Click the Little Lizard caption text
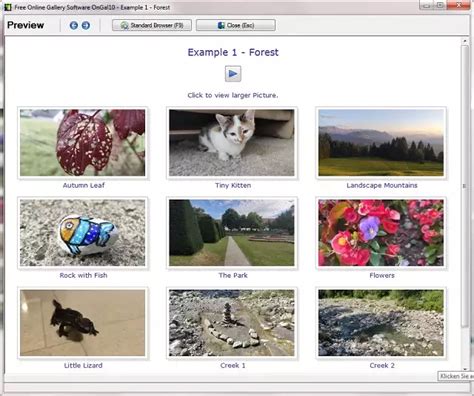474x396 pixels. click(x=83, y=365)
